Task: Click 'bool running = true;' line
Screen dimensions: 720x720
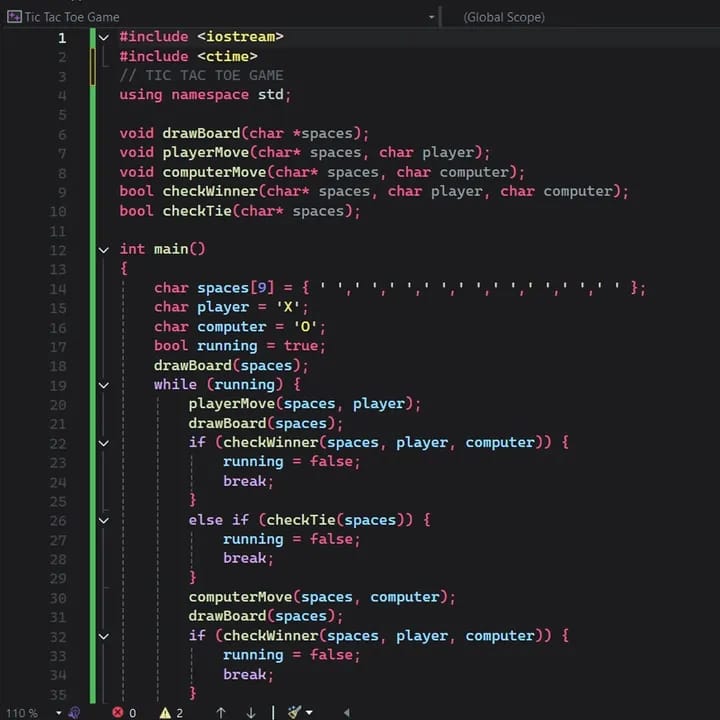Action: pos(240,346)
